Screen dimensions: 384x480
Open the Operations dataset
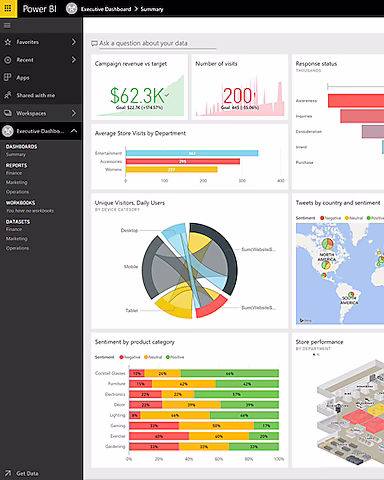[17, 248]
